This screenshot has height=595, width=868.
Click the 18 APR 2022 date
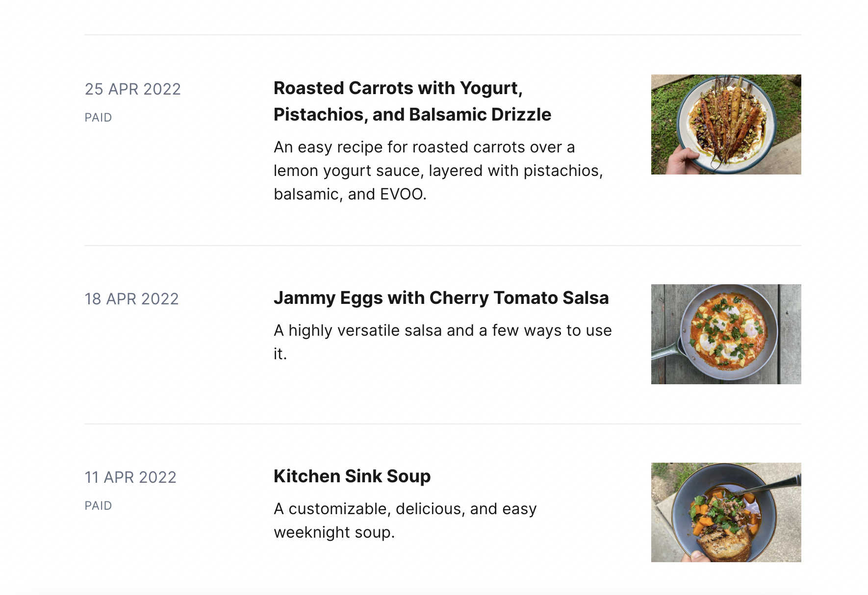[132, 299]
